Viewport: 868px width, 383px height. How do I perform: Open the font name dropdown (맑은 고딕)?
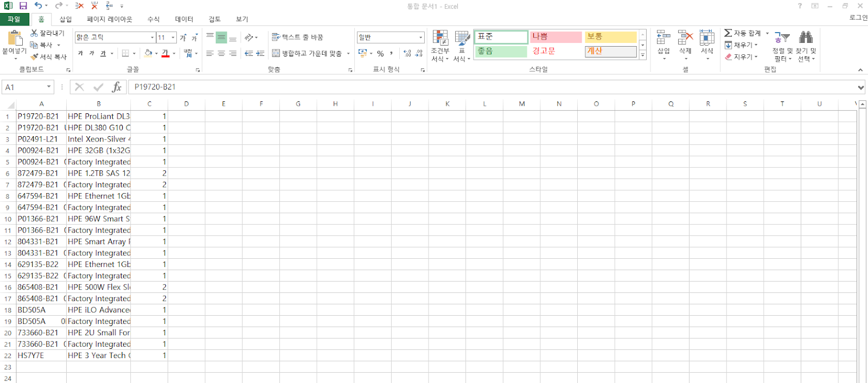(x=152, y=37)
